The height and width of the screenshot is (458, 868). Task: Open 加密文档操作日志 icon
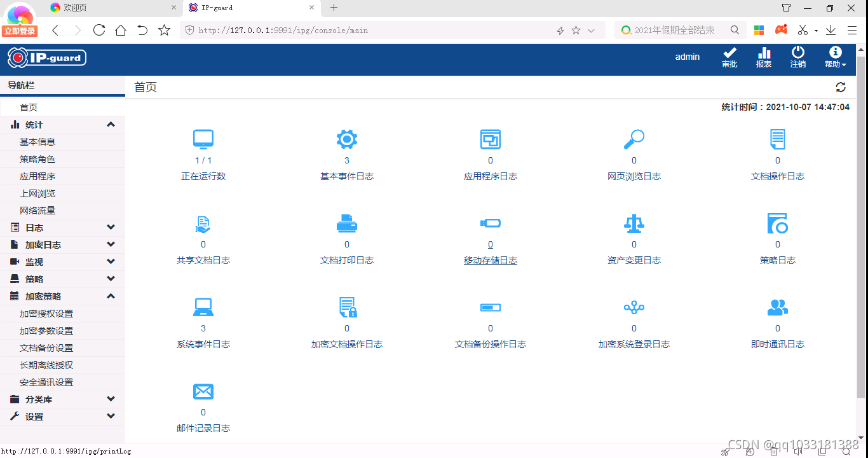click(x=346, y=307)
